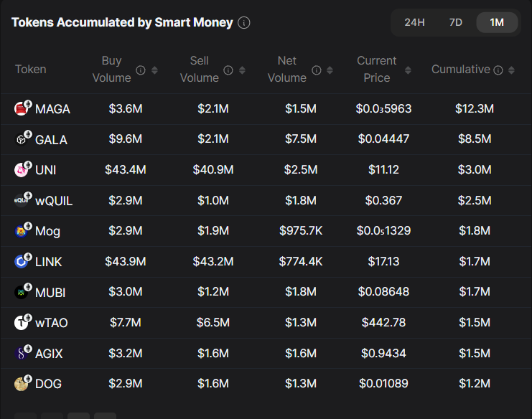Click the GALA token logo
Image resolution: width=532 pixels, height=419 pixels.
click(22, 139)
